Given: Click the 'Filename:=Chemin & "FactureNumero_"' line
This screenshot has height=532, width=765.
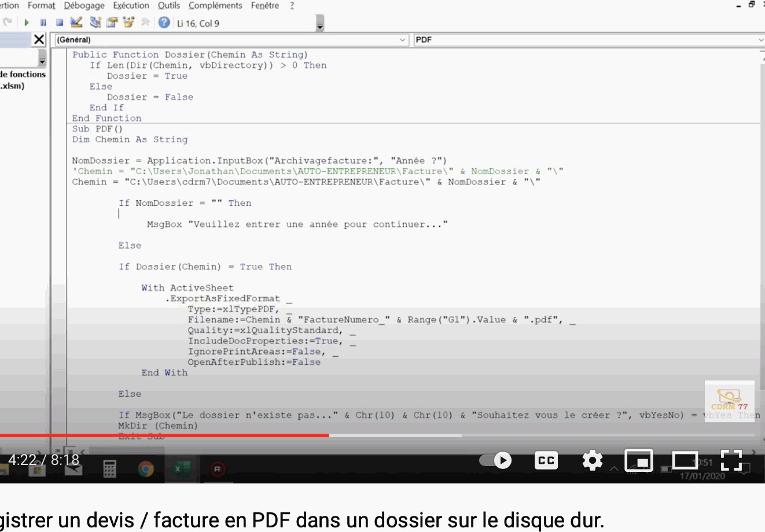Looking at the screenshot, I should (381, 320).
